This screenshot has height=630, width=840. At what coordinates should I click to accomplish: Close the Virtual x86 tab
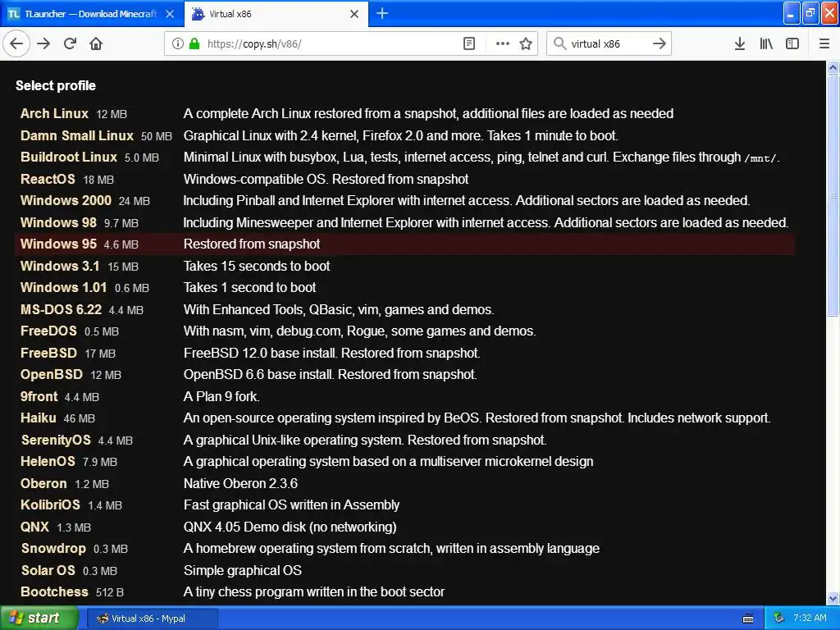pyautogui.click(x=354, y=14)
